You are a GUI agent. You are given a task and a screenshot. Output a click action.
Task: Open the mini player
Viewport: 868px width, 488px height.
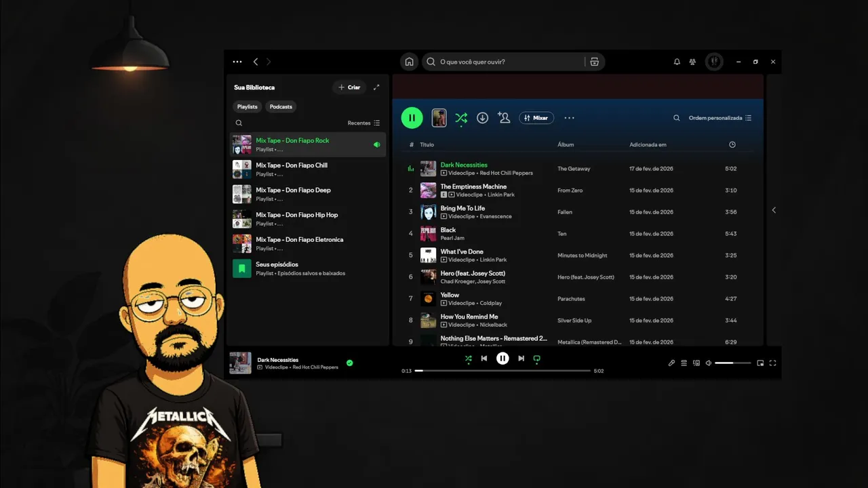[760, 363]
